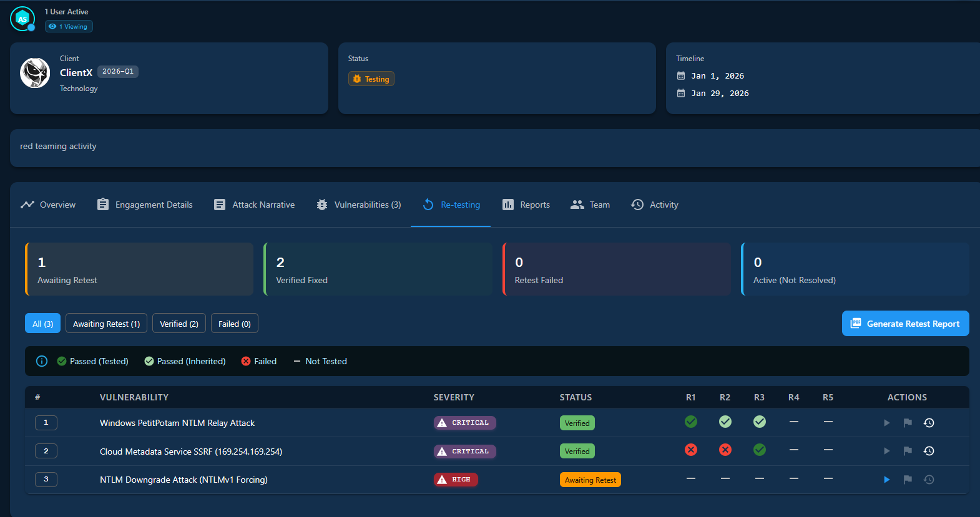Click Awaiting Retest status on NTLM Downgrade row
This screenshot has height=517, width=980.
(x=590, y=480)
